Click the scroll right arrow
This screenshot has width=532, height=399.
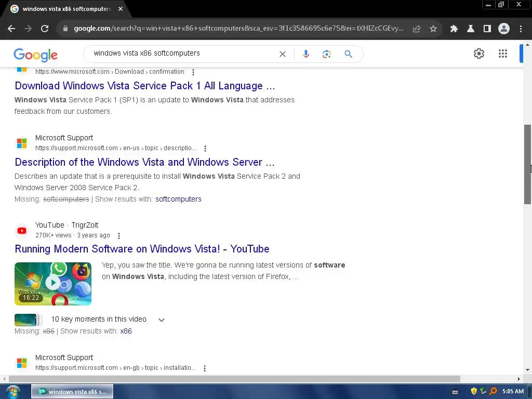[x=519, y=379]
